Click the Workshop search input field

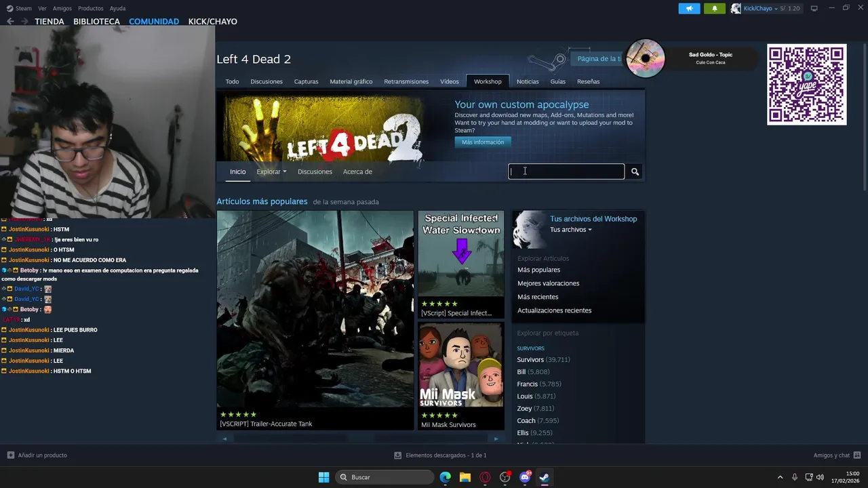pyautogui.click(x=566, y=171)
